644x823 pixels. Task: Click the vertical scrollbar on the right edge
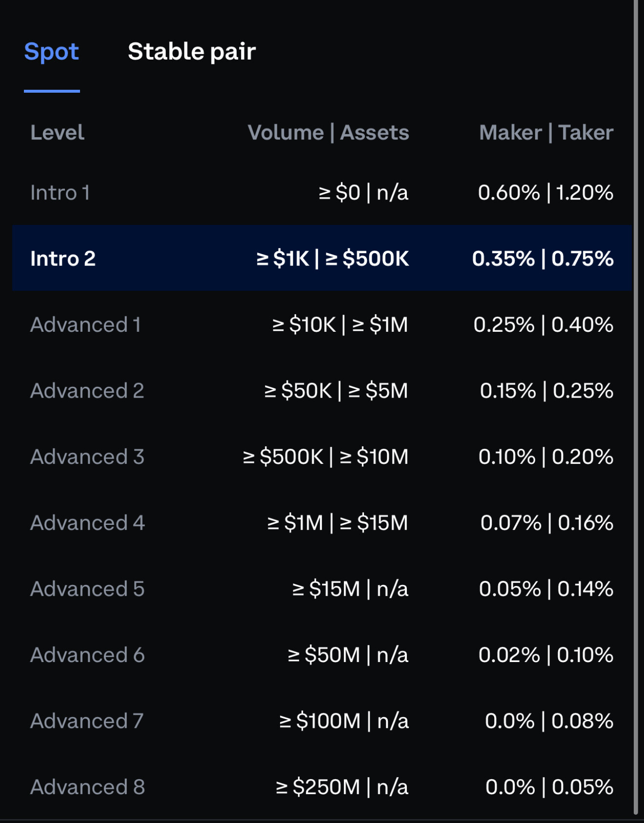(636, 410)
